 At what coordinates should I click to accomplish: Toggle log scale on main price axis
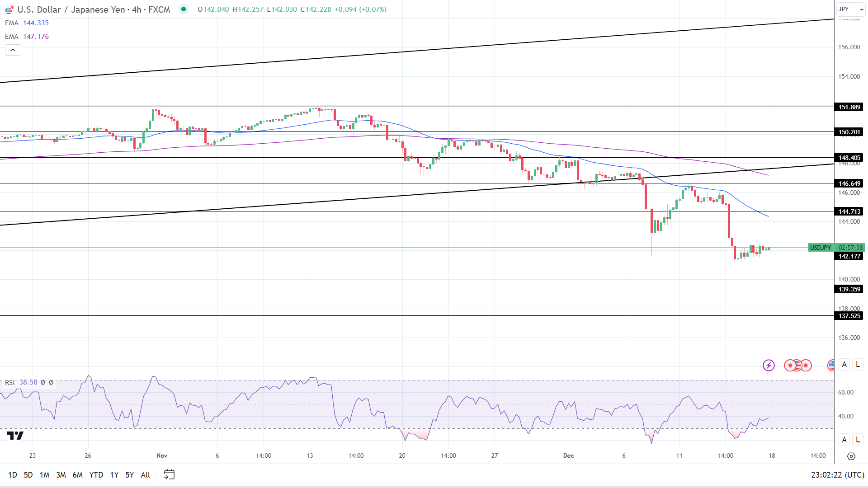click(x=858, y=364)
